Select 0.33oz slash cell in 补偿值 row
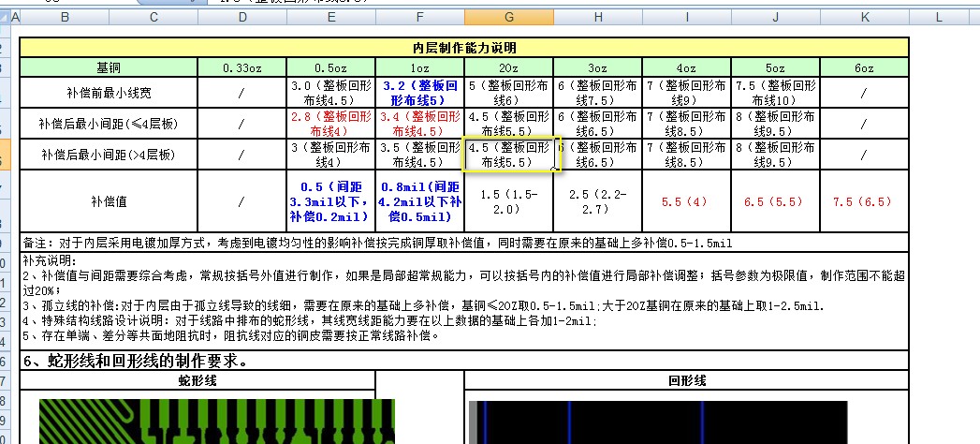This screenshot has height=444, width=980. [242, 200]
